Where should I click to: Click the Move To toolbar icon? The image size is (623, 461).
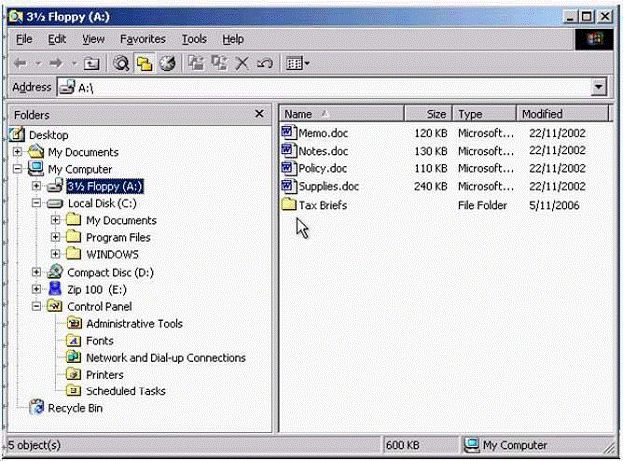(196, 63)
